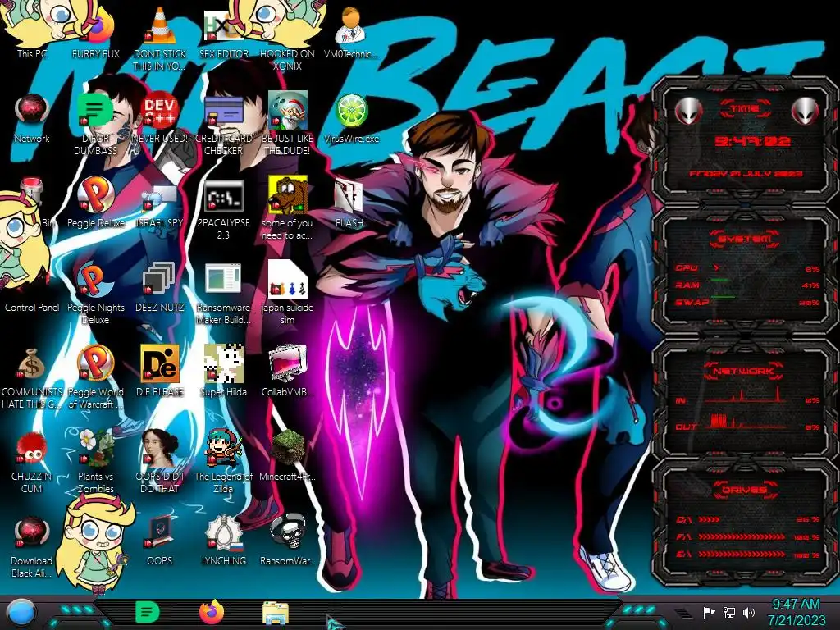Viewport: 840px width, 630px height.
Task: Launch VirusWire.exe lime icon
Action: point(351,118)
